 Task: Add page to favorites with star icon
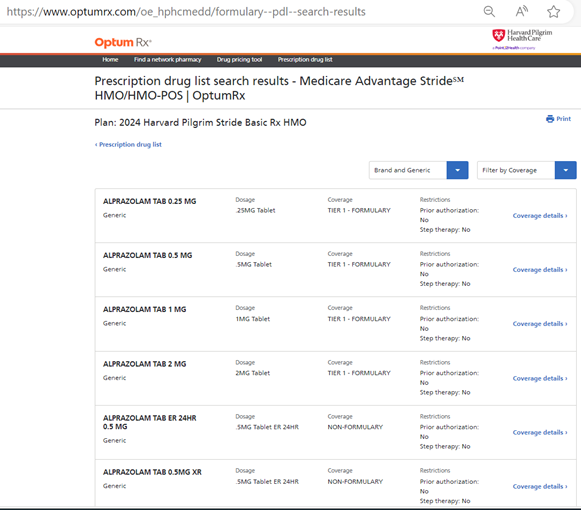coord(554,11)
